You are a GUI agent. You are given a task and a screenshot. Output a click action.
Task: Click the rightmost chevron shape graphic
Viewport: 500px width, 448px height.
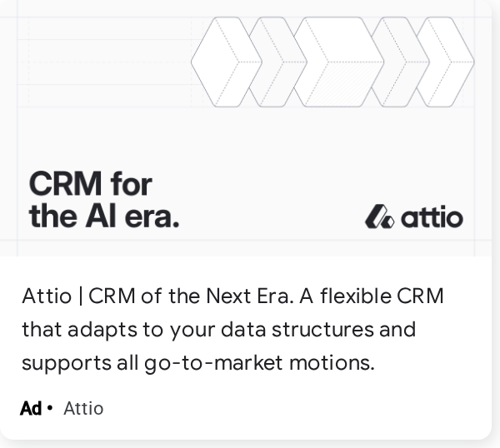pos(446,62)
